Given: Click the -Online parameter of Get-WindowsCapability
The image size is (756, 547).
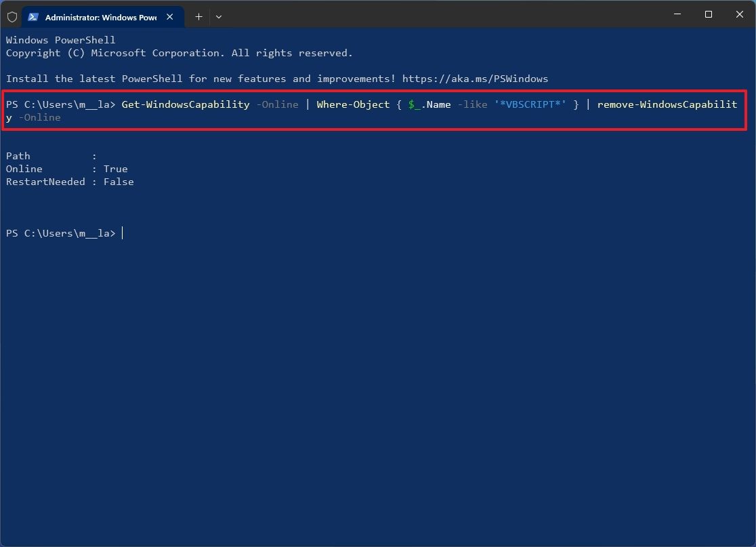Looking at the screenshot, I should coord(278,104).
